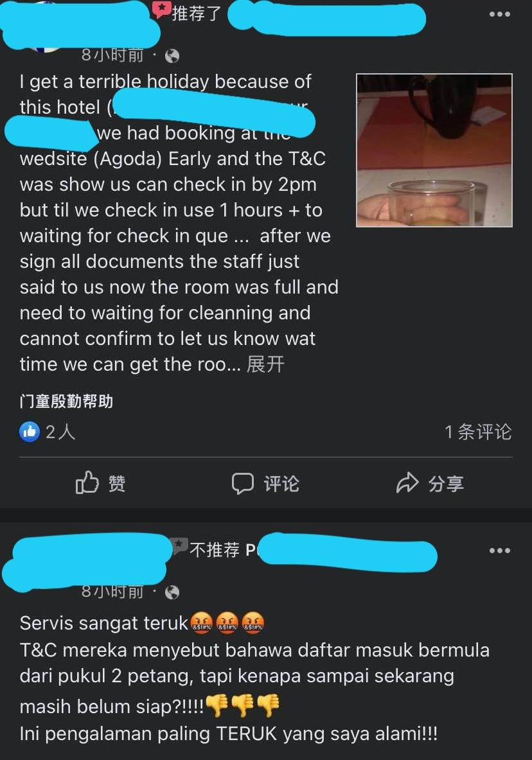This screenshot has height=760, width=532.
Task: Tap the globe privacy icon on first post
Action: pos(172,57)
